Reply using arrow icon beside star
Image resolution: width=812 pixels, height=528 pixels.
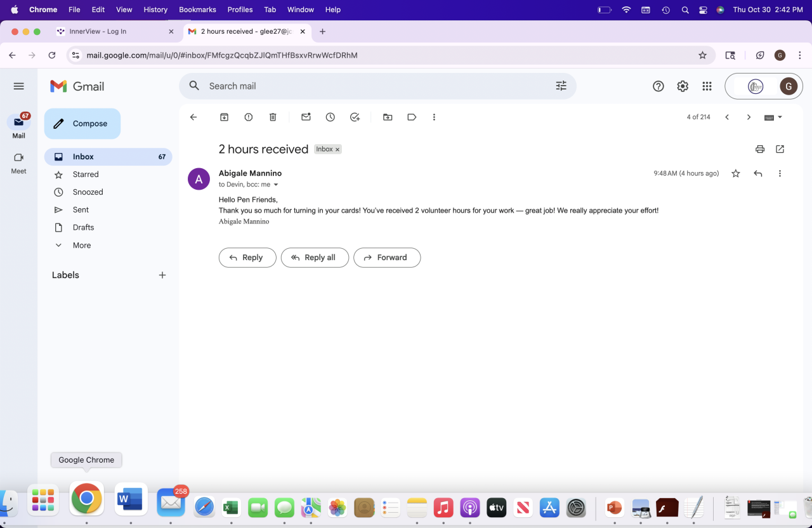(757, 173)
